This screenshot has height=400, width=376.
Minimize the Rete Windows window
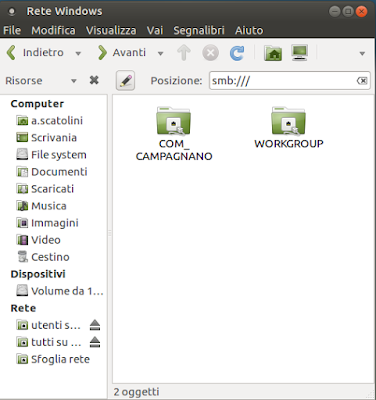(x=334, y=12)
